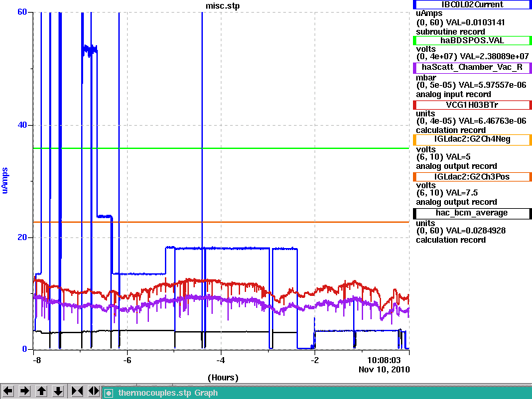Shift the graph down with the down arrow
This screenshot has height=399, width=532.
pos(59,391)
